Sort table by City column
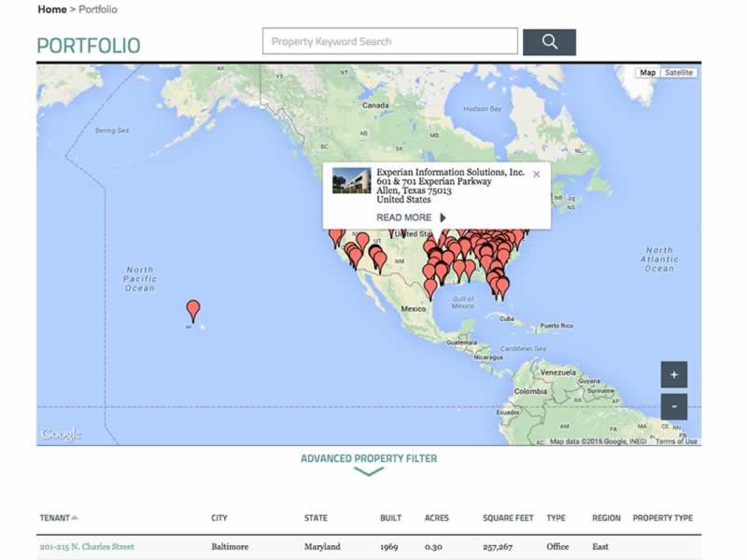Image resolution: width=747 pixels, height=560 pixels. point(219,518)
